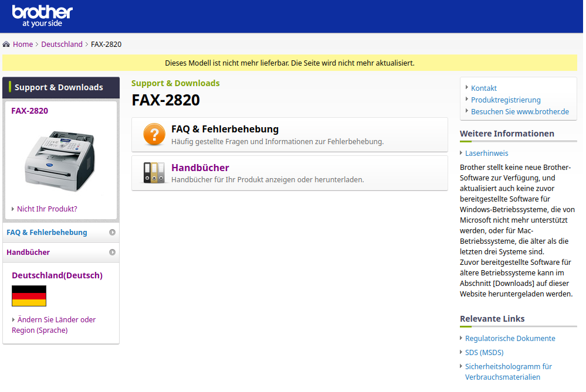586x392 pixels.
Task: Click Ändern Sie Länder oder Region link
Action: [53, 325]
